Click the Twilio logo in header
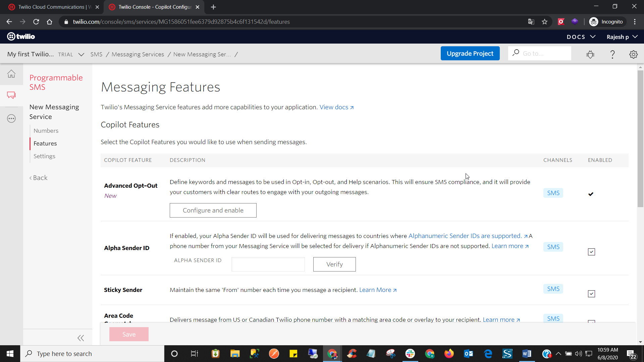This screenshot has width=644, height=362. 21,37
